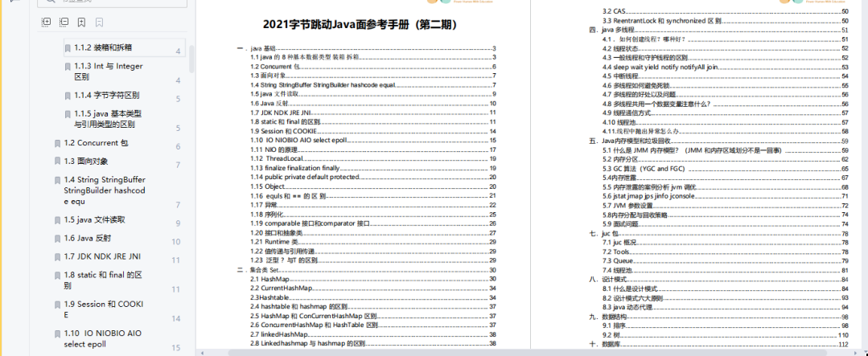Click the bookmark icon beside 1.9 Session 和 COOKIE in sidebar

tap(58, 305)
